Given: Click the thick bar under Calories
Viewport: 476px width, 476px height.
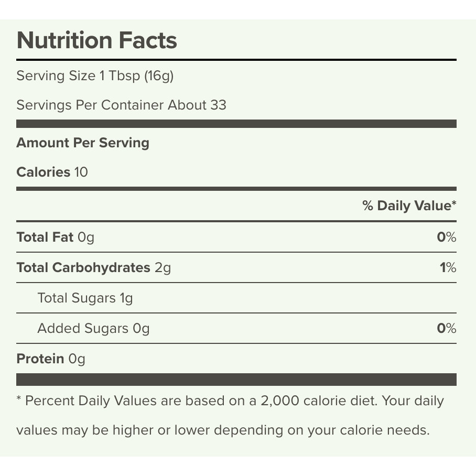Looking at the screenshot, I should point(236,189).
